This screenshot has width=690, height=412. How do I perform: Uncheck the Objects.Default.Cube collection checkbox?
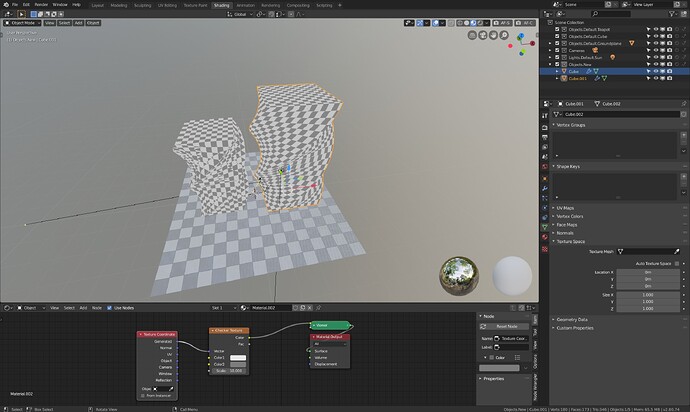557,37
